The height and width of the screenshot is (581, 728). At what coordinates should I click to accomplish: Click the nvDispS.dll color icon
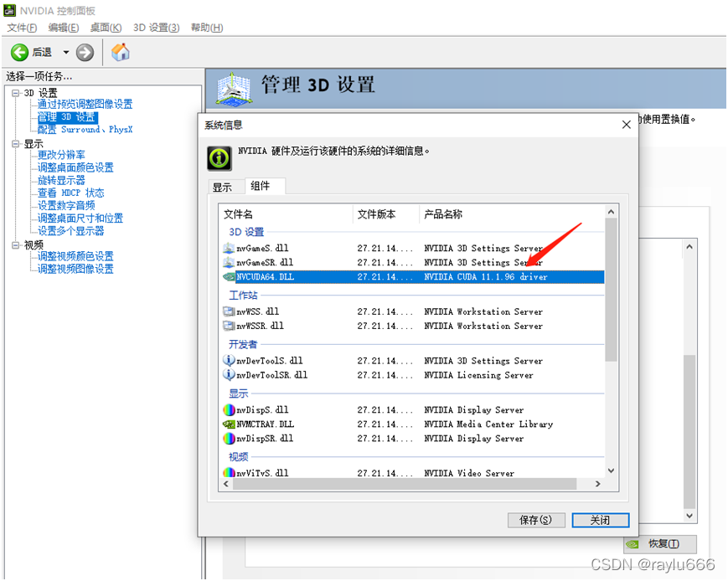click(x=229, y=410)
